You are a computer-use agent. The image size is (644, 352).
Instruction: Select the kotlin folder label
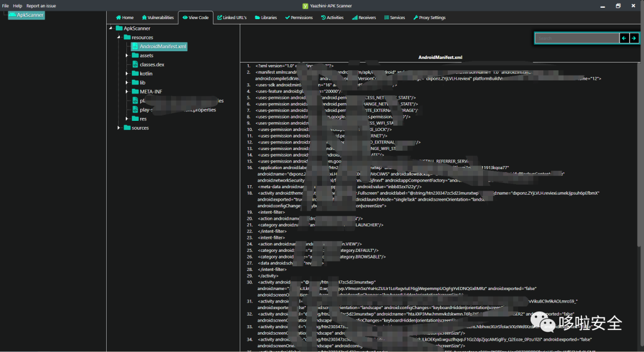point(146,73)
